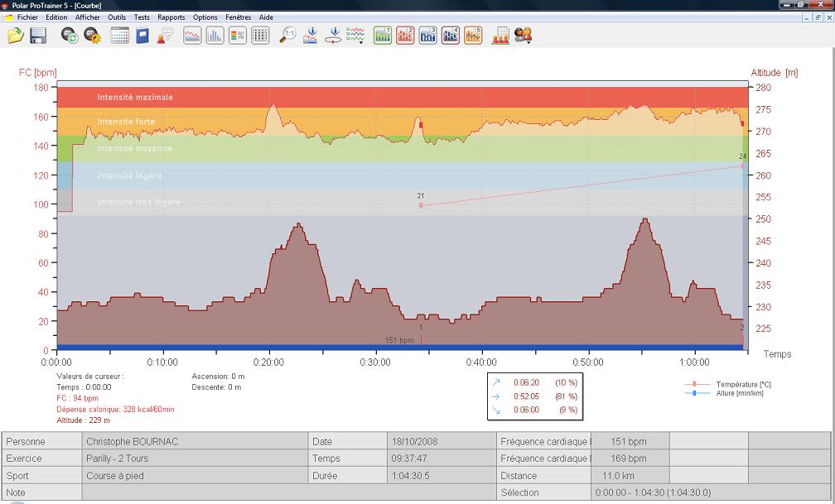This screenshot has height=504, width=835.
Task: Click the blue chart icon numbered 3
Action: coord(428,36)
